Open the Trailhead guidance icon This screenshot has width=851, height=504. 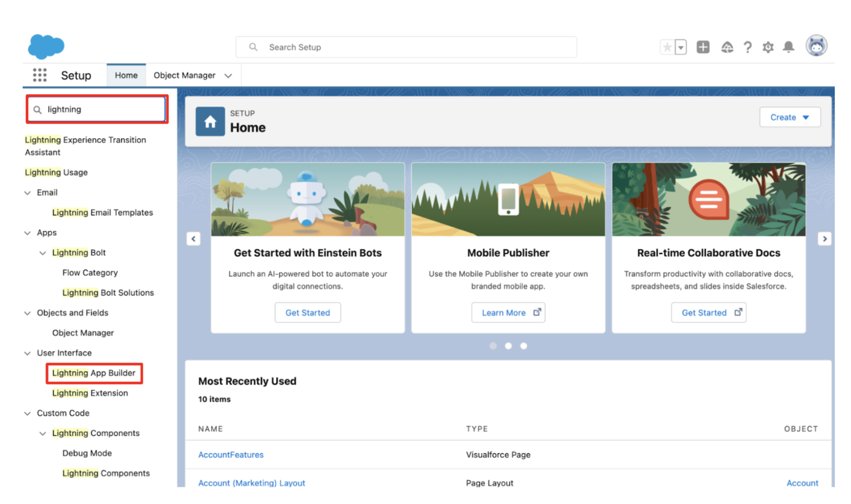(x=727, y=47)
